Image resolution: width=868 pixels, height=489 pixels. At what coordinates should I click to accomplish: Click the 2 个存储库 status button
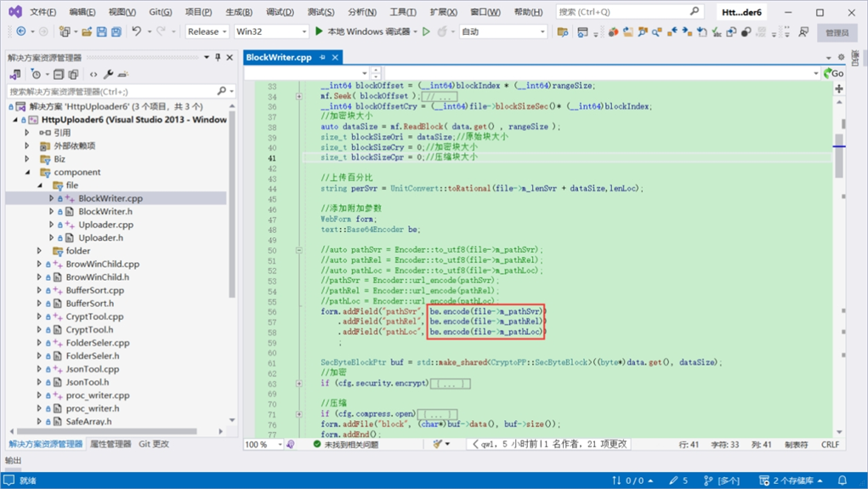point(791,480)
